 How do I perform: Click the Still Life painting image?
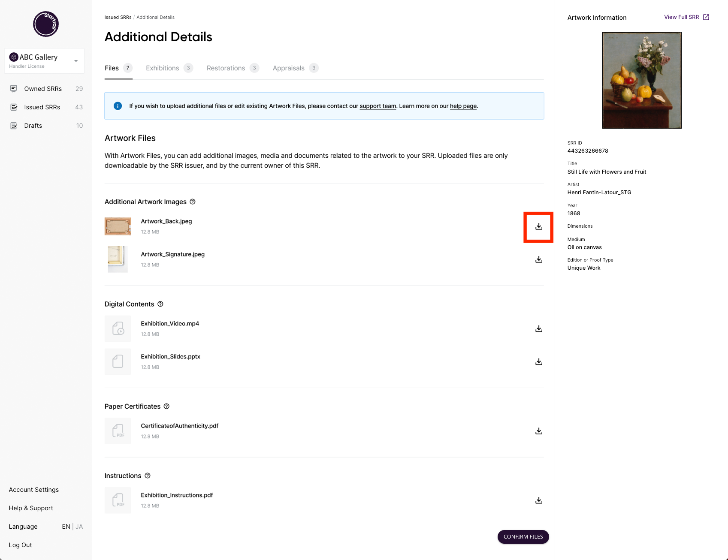pyautogui.click(x=642, y=80)
